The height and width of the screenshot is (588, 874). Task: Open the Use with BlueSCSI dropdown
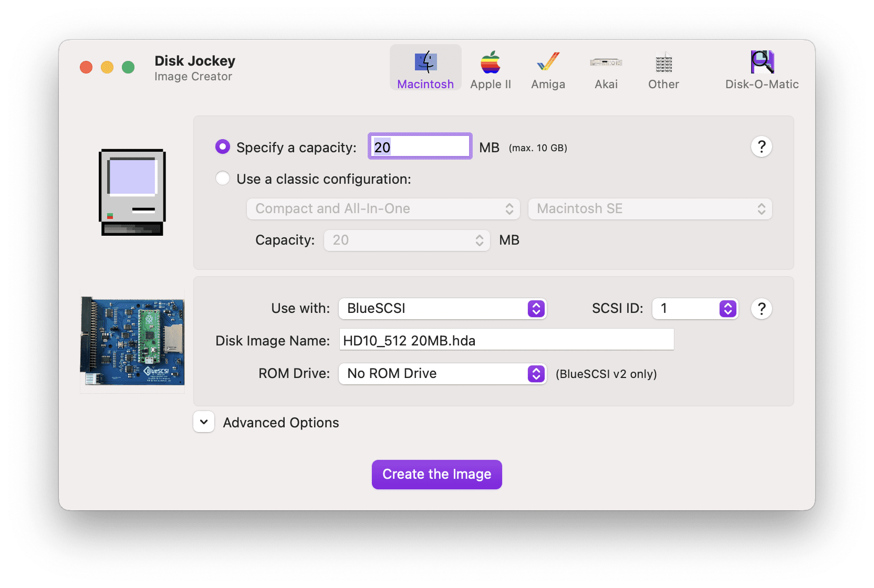pyautogui.click(x=443, y=309)
